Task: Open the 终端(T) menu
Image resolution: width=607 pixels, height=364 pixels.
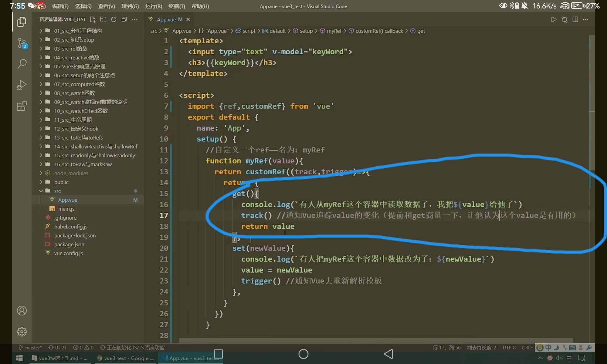Action: 177,6
